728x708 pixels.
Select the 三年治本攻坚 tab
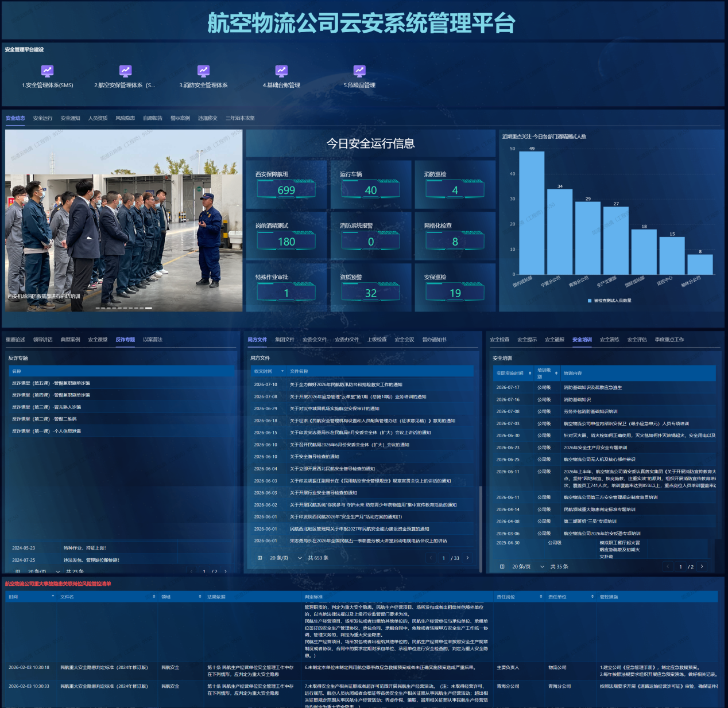tap(240, 118)
